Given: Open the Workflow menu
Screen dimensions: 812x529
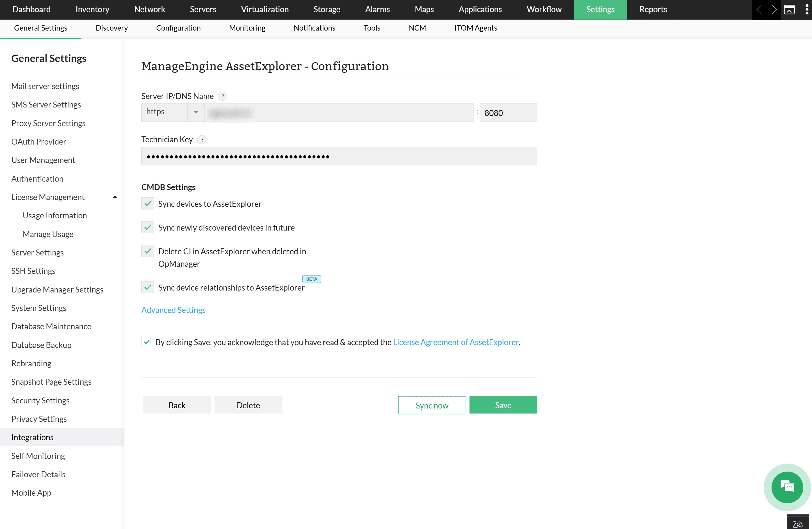Looking at the screenshot, I should (x=544, y=10).
